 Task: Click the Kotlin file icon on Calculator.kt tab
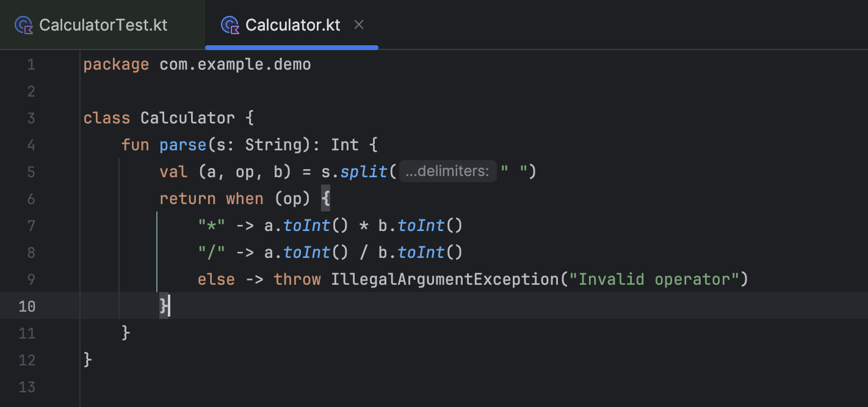pyautogui.click(x=230, y=25)
